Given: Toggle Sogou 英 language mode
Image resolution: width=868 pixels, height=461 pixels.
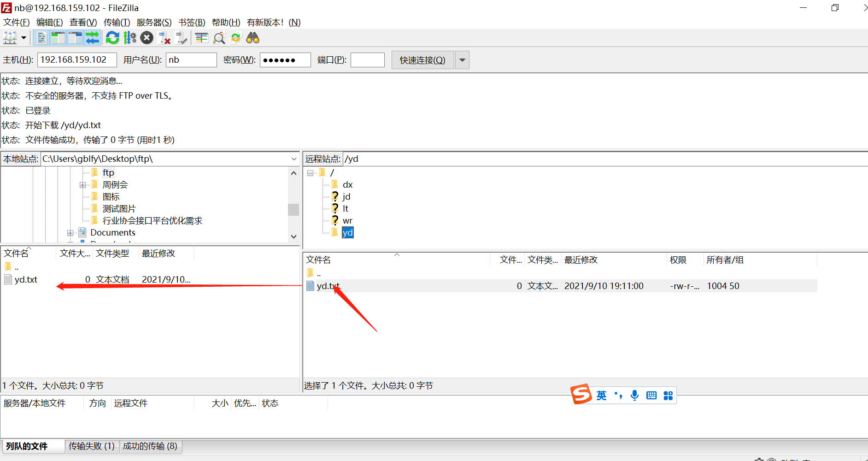Looking at the screenshot, I should click(x=601, y=396).
